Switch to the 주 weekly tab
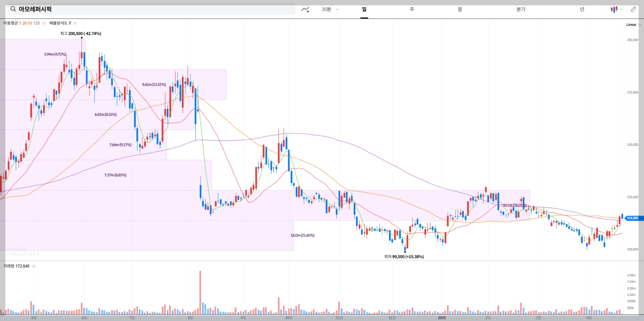644x321 pixels. [x=412, y=9]
